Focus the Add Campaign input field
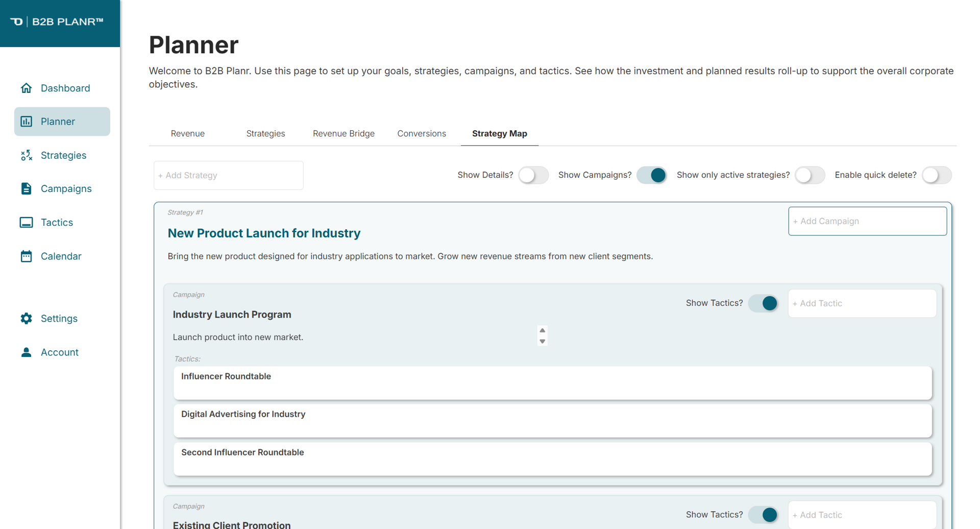Image resolution: width=980 pixels, height=529 pixels. tap(867, 221)
